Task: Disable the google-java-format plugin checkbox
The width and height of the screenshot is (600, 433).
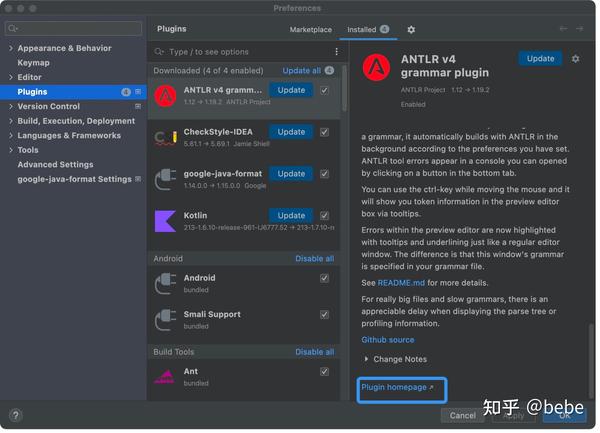Action: pos(324,174)
